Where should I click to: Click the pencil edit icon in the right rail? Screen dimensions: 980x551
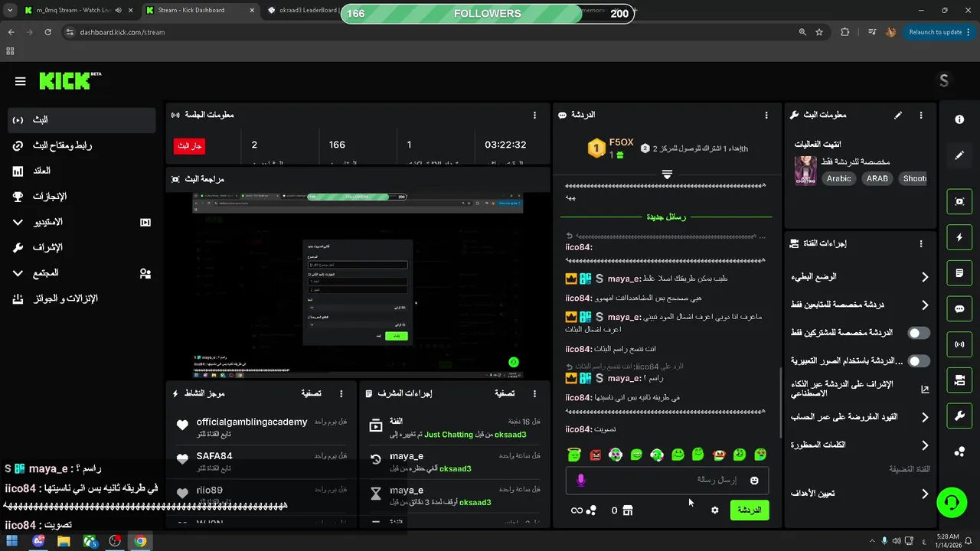pyautogui.click(x=959, y=155)
